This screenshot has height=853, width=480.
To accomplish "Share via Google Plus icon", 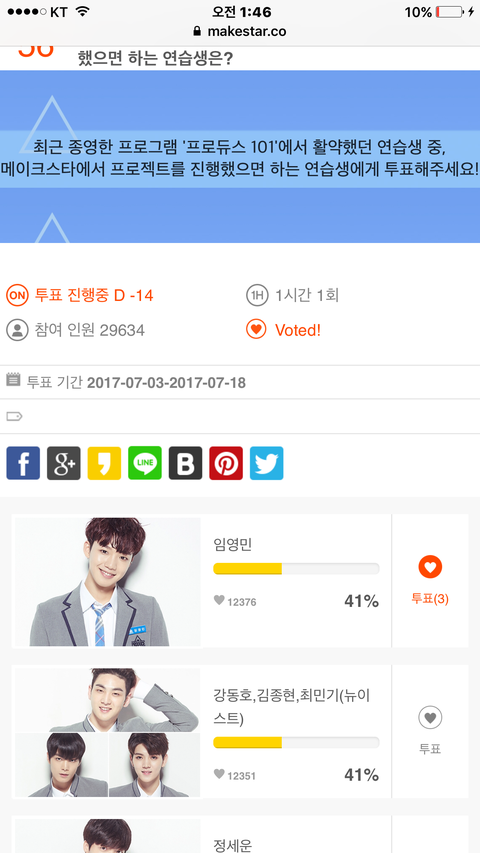I will (64, 463).
